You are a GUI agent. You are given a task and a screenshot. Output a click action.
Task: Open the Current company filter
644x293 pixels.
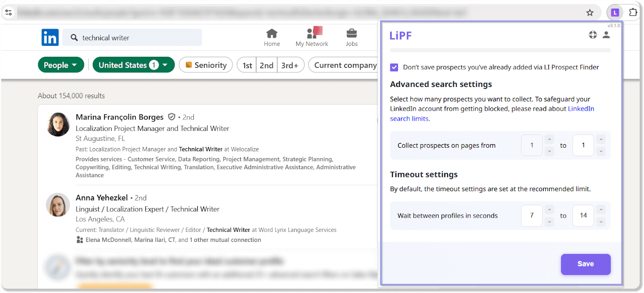click(345, 65)
